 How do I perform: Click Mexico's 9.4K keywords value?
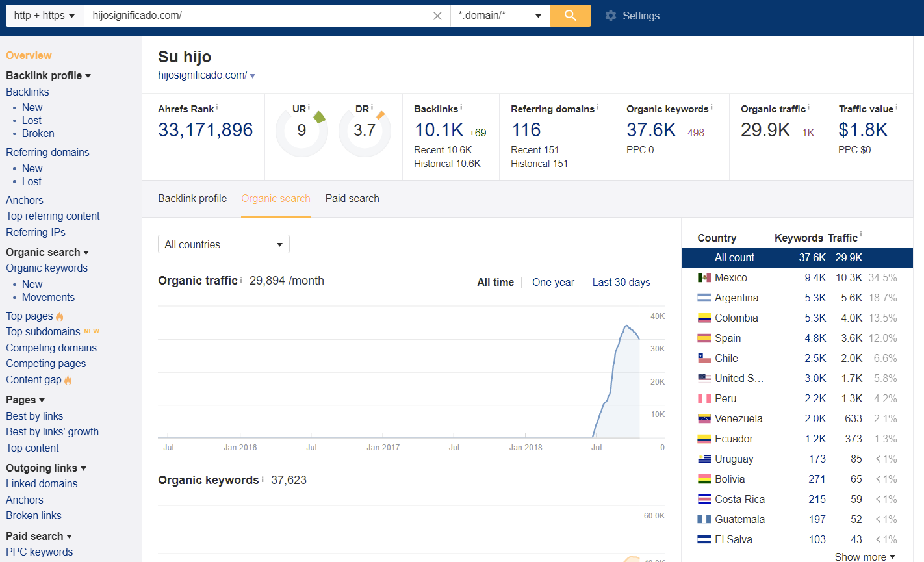click(815, 277)
